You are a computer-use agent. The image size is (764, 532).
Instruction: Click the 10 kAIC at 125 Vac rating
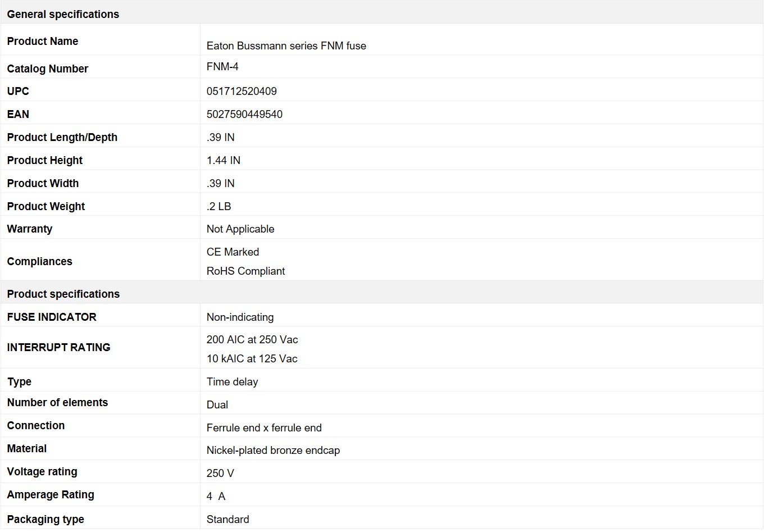[x=252, y=359]
